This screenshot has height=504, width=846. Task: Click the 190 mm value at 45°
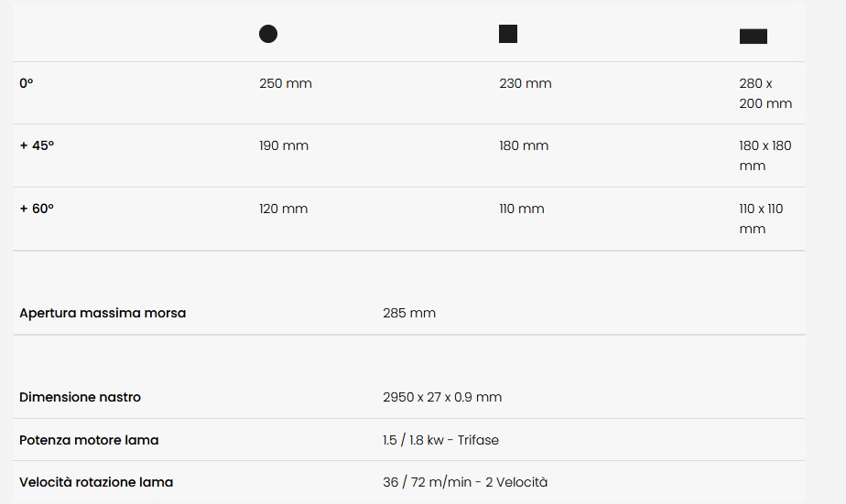(x=284, y=145)
